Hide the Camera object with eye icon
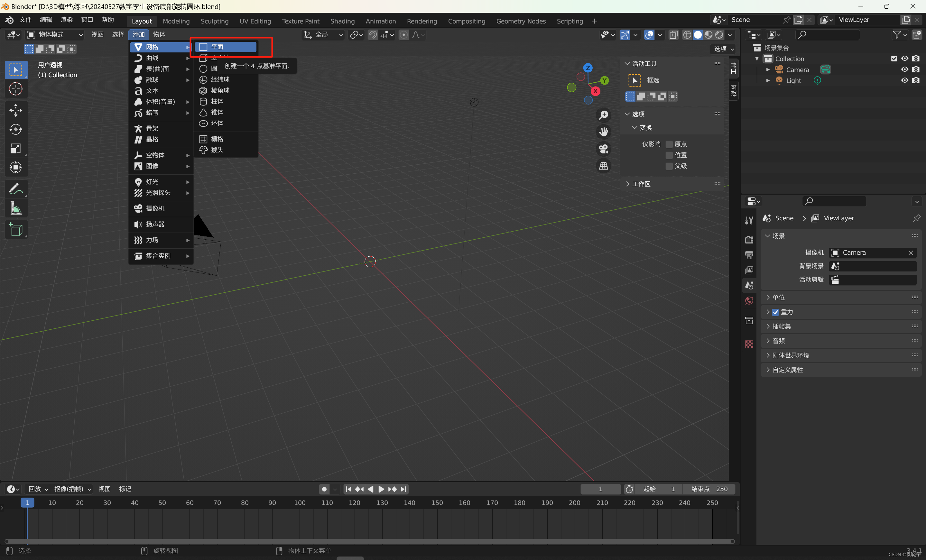926x560 pixels. 904,69
